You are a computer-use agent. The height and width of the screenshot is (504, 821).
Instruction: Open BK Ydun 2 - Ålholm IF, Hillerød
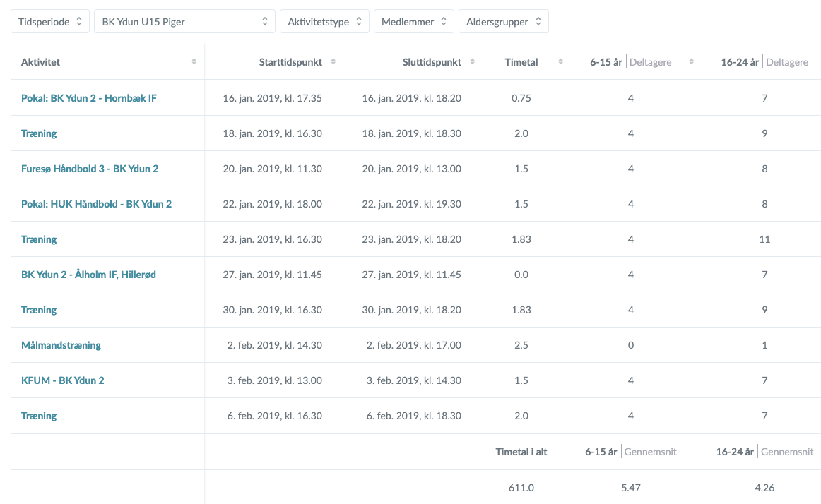pyautogui.click(x=88, y=275)
